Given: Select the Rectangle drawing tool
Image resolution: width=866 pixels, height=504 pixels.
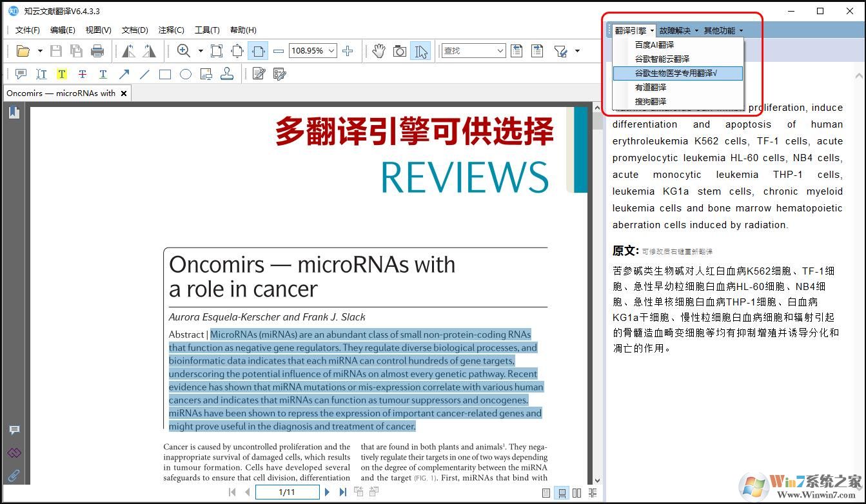Looking at the screenshot, I should [165, 74].
